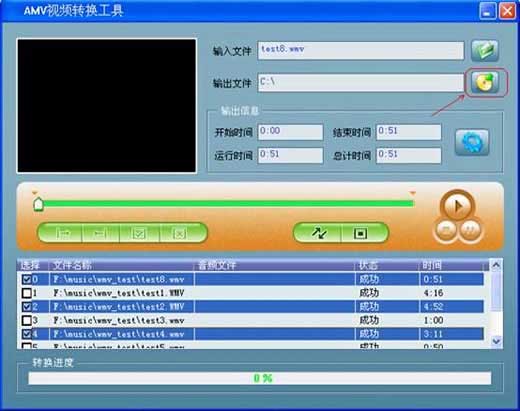The height and width of the screenshot is (411, 520).
Task: Click the white slider handle on green timeline
Action: click(39, 204)
